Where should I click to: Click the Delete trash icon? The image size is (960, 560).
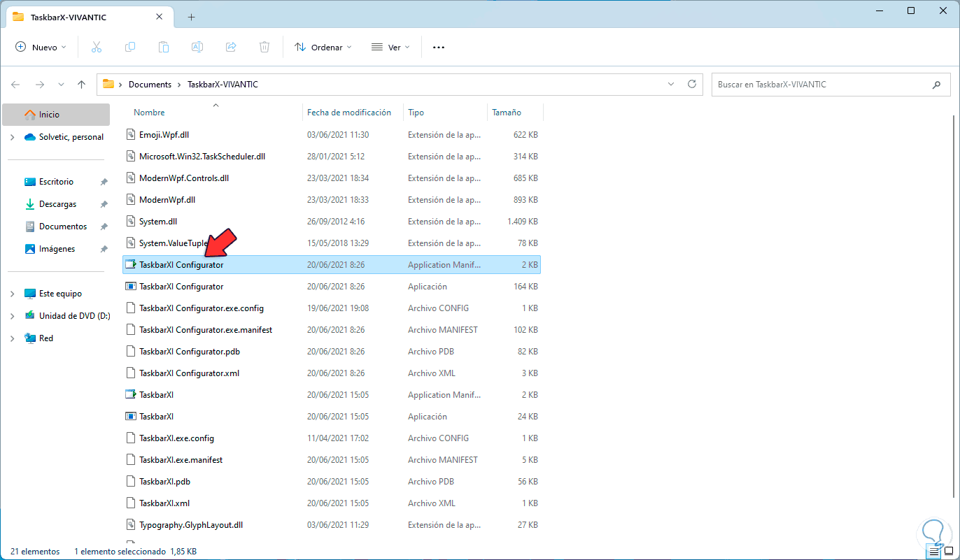tap(264, 47)
